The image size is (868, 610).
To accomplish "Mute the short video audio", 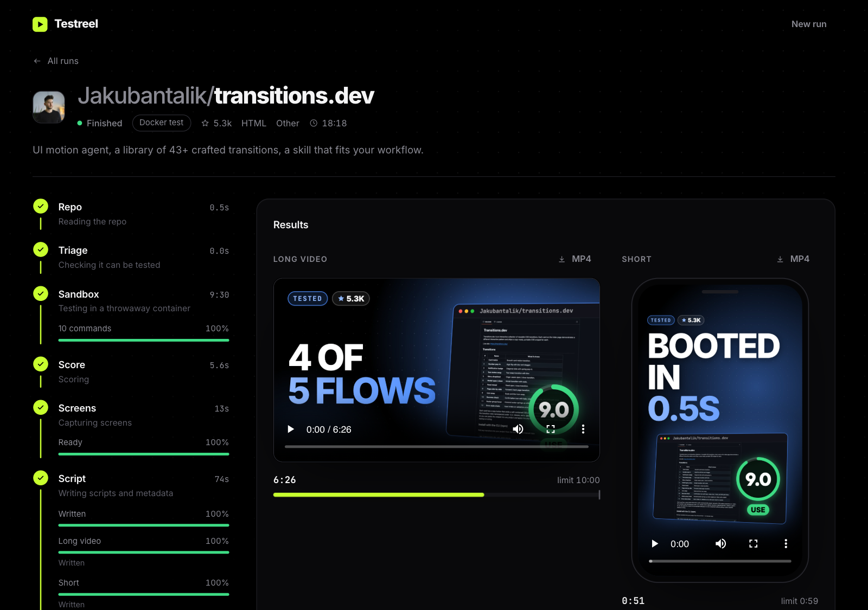I will coord(720,544).
